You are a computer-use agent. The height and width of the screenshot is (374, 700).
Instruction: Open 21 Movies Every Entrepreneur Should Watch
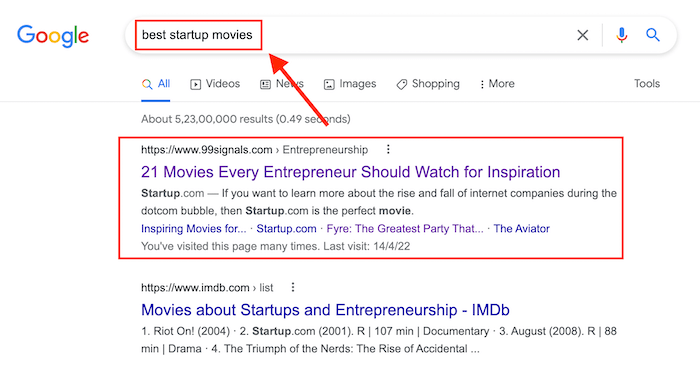click(x=350, y=172)
